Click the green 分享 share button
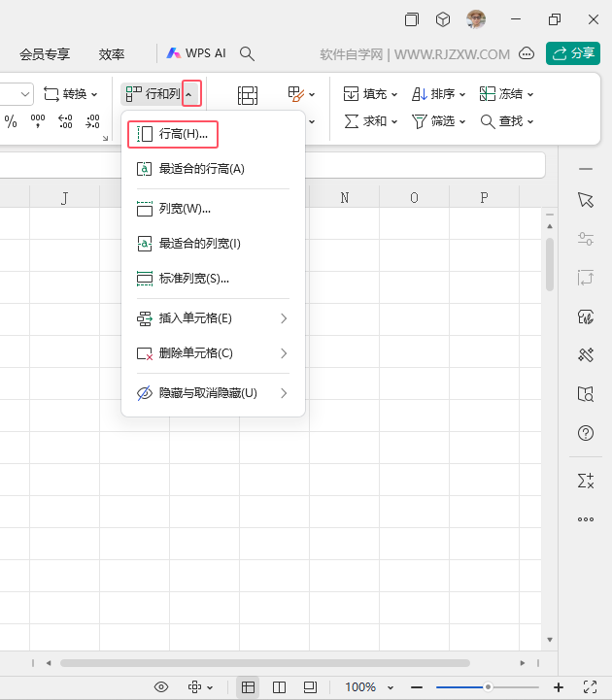The height and width of the screenshot is (700, 612). coord(573,53)
